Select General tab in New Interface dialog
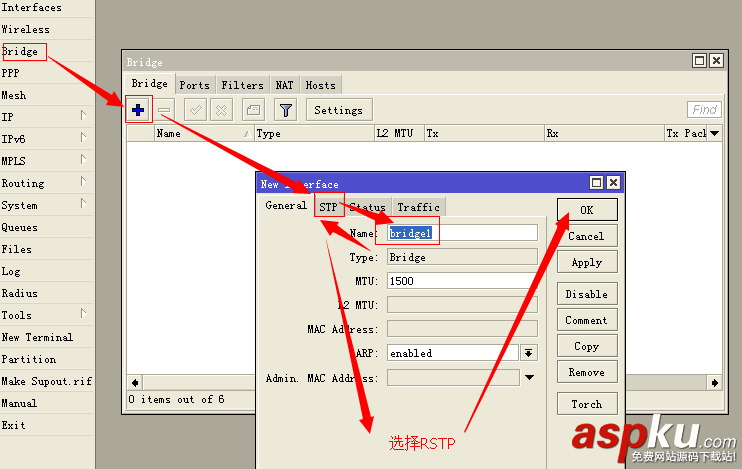 click(286, 205)
